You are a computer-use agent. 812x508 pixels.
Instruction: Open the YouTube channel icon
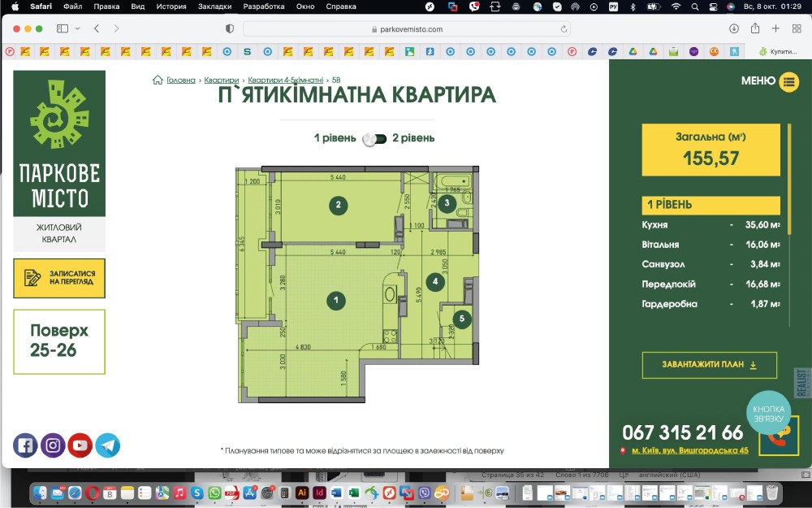pos(80,445)
